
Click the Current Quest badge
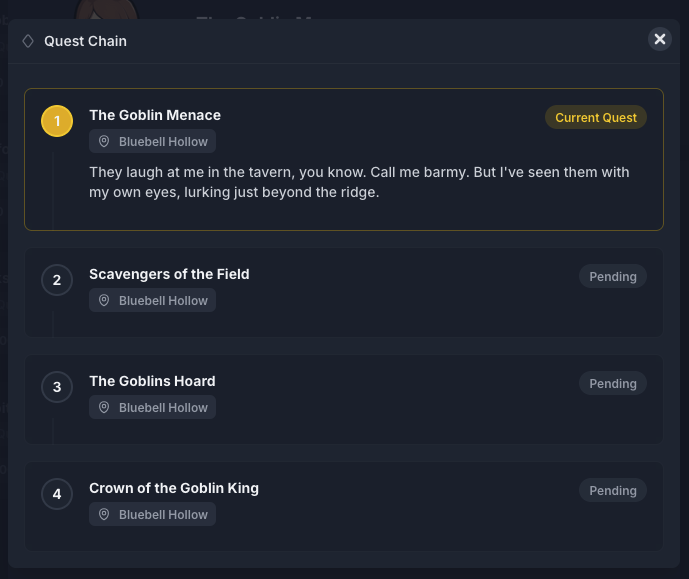pos(596,118)
